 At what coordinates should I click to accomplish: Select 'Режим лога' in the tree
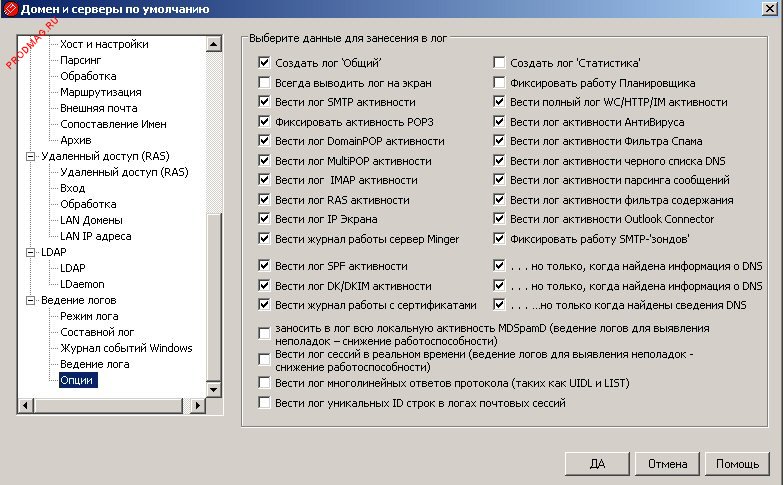point(89,316)
